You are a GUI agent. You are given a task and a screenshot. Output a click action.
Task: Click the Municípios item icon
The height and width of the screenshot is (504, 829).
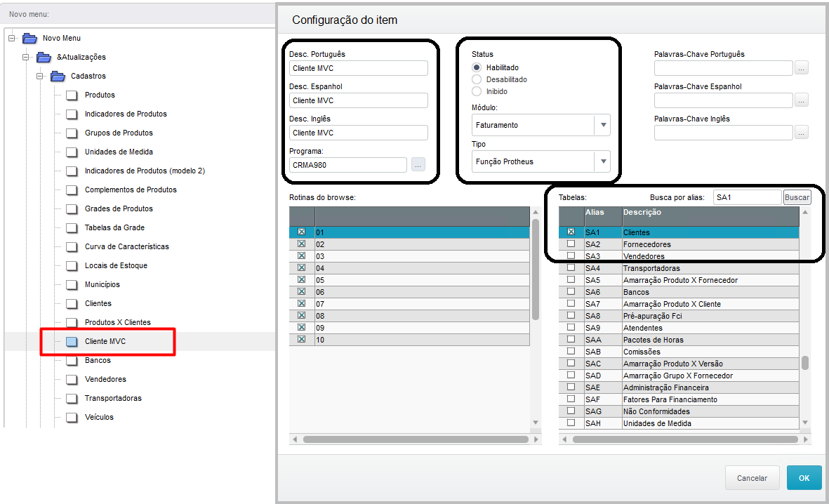point(72,285)
